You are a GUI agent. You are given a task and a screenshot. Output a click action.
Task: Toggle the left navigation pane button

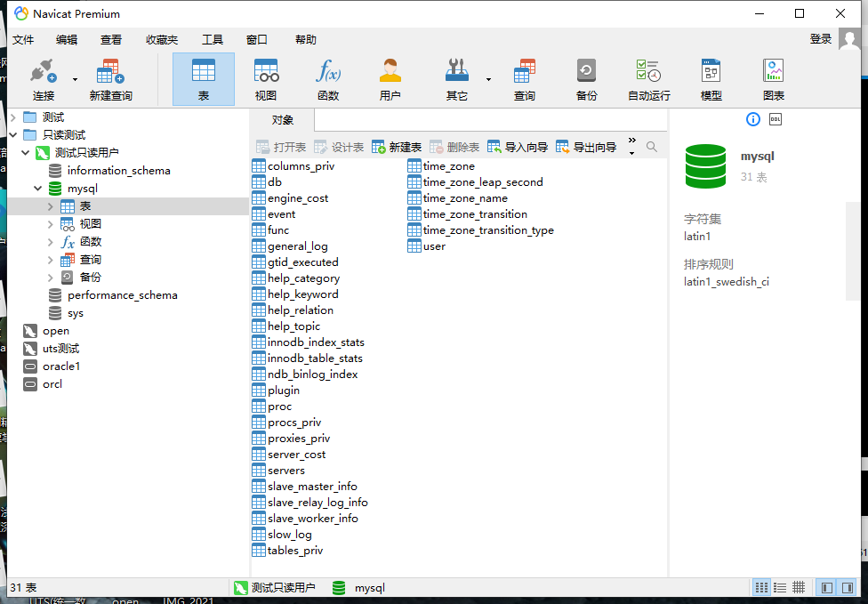coord(827,587)
